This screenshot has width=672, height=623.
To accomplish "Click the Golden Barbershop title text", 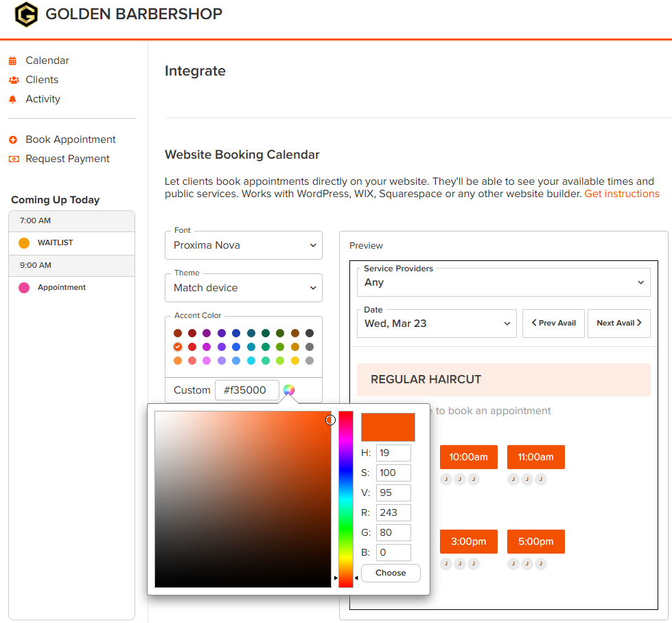I will (x=134, y=14).
